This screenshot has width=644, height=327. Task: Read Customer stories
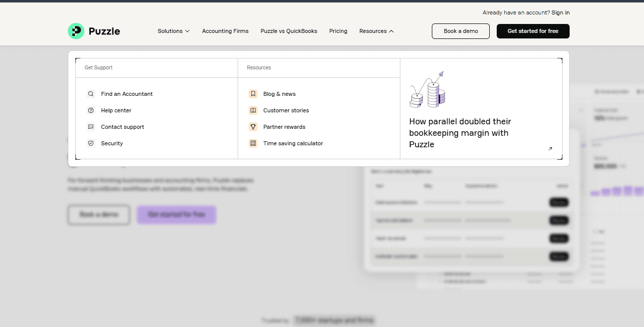coord(286,110)
